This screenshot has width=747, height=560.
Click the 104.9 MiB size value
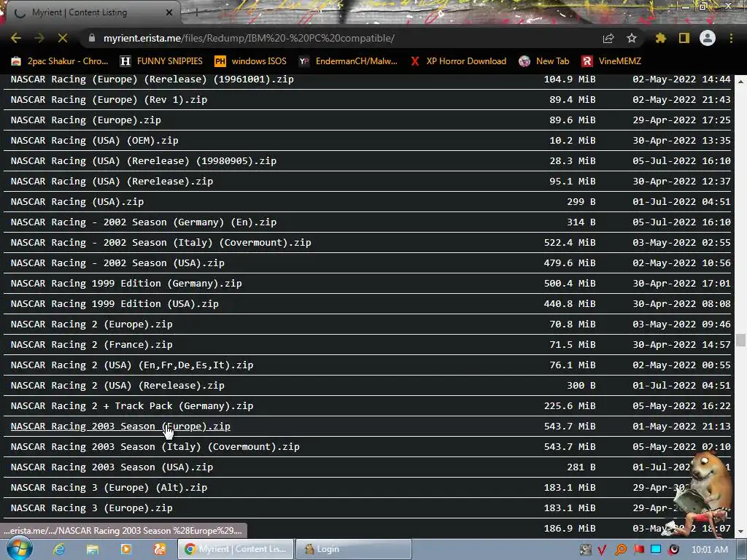point(570,79)
